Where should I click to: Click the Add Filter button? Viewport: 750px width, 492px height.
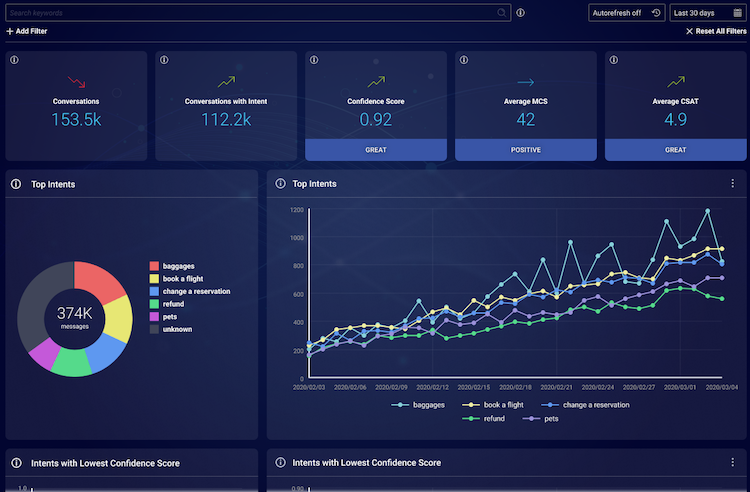click(27, 31)
